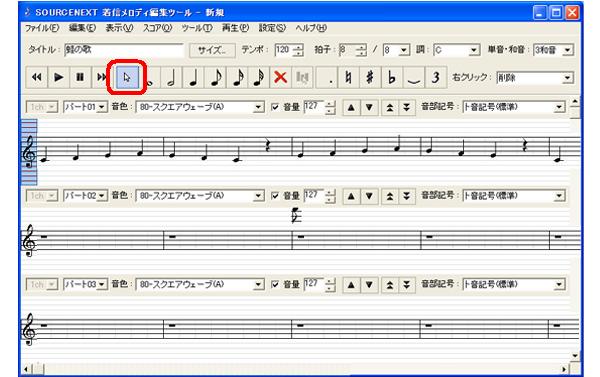Open the beat denominator dropdown
Image resolution: width=600 pixels, height=377 pixels.
click(x=404, y=50)
